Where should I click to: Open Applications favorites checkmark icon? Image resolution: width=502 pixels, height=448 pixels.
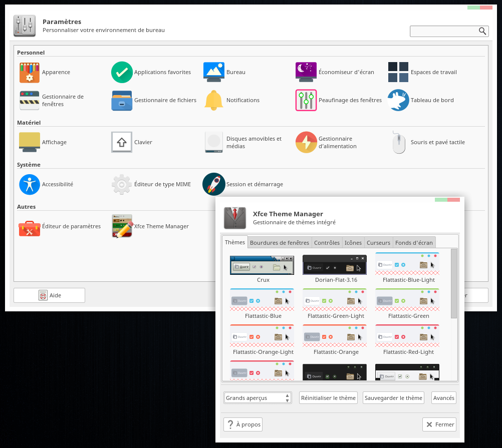[x=122, y=72]
